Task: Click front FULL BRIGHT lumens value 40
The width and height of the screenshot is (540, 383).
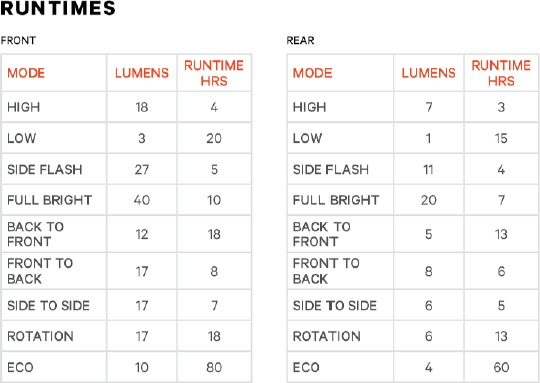Action: pos(142,200)
